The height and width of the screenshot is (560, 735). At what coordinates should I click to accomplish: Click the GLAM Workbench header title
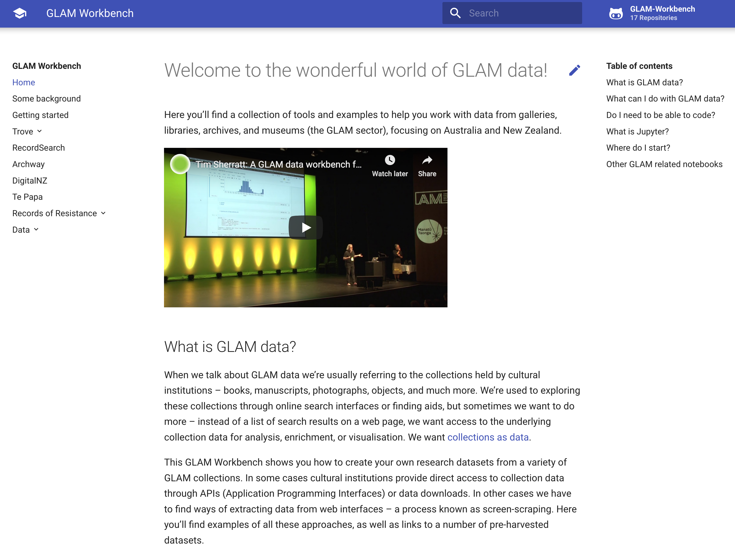point(90,13)
